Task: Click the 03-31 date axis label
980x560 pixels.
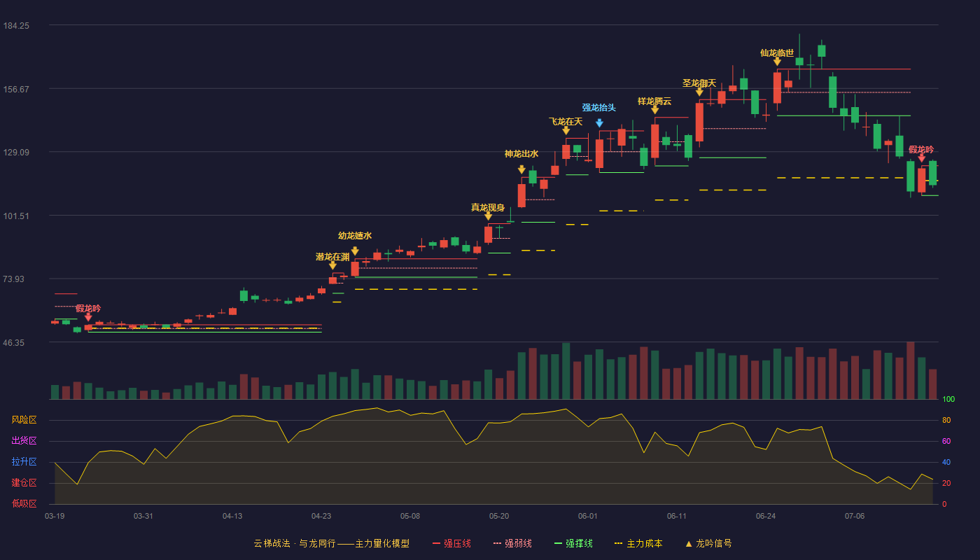Action: coord(143,516)
